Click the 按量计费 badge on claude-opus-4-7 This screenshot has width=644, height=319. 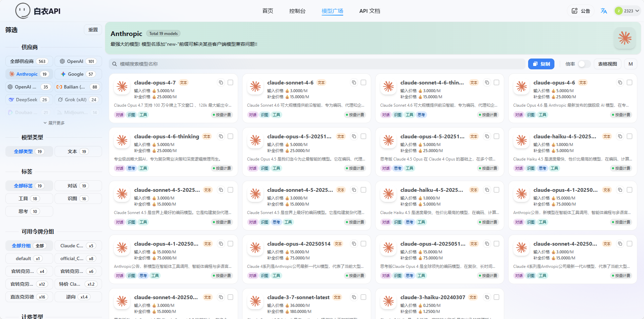(x=222, y=115)
